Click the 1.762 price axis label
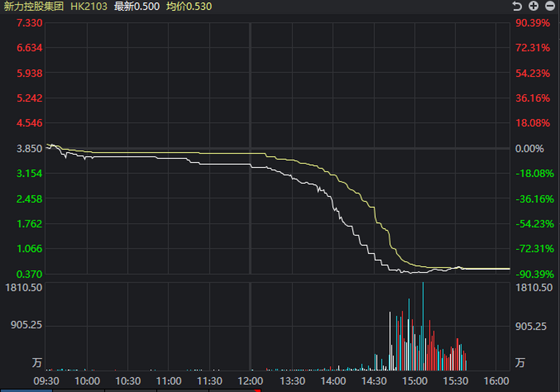 tap(29, 224)
